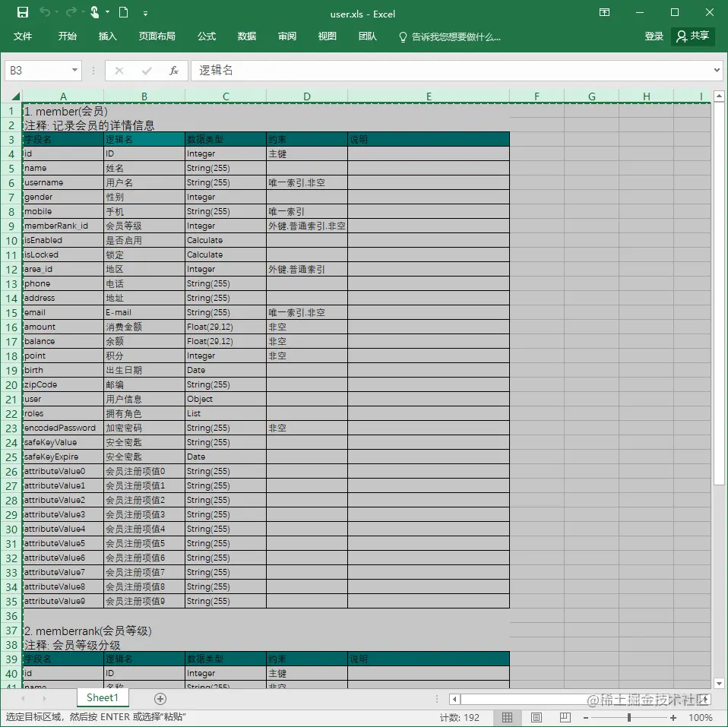Toggle touch/mouse mode icon
The width and height of the screenshot is (728, 727).
[x=94, y=12]
